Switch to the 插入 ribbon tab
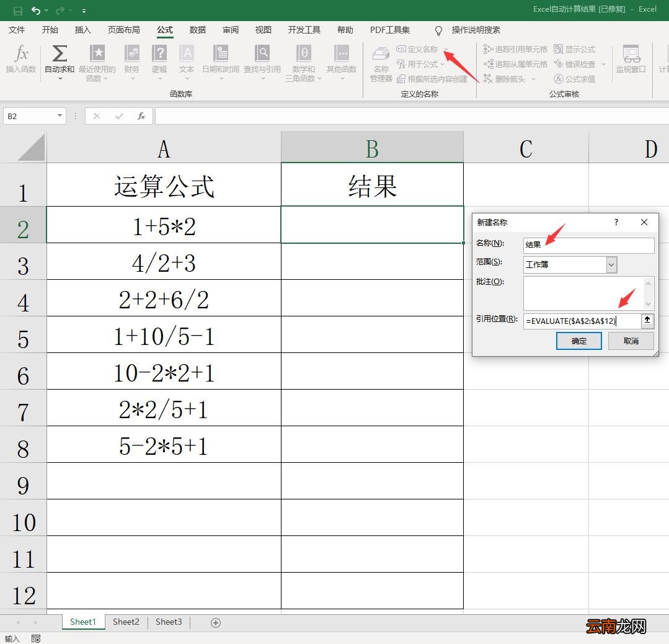 coord(82,30)
